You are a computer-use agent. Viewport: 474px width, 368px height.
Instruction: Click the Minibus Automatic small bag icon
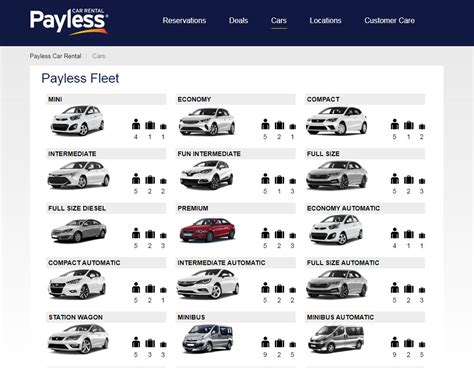click(422, 344)
